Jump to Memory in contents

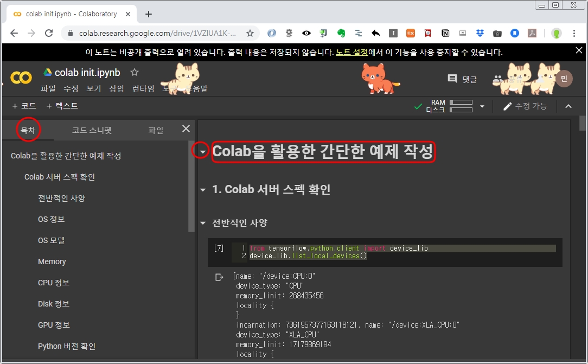coord(52,261)
